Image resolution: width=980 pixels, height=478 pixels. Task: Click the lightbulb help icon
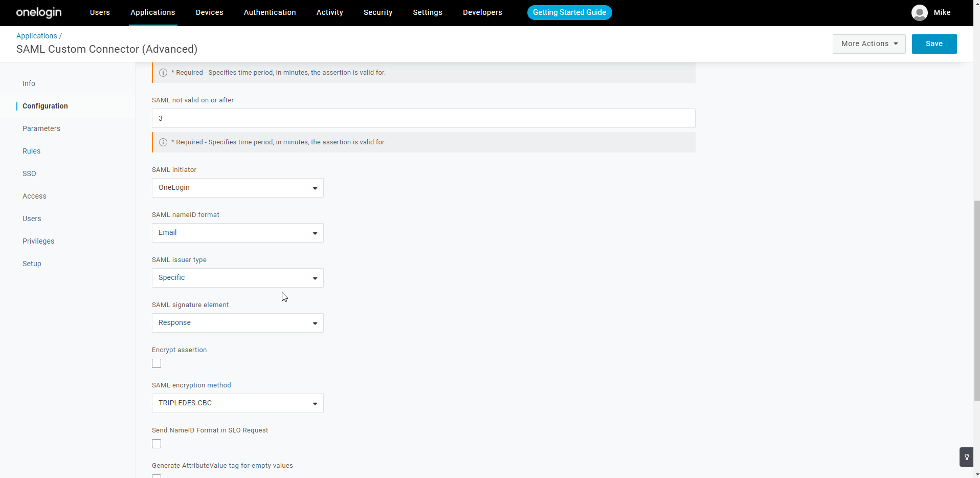966,457
